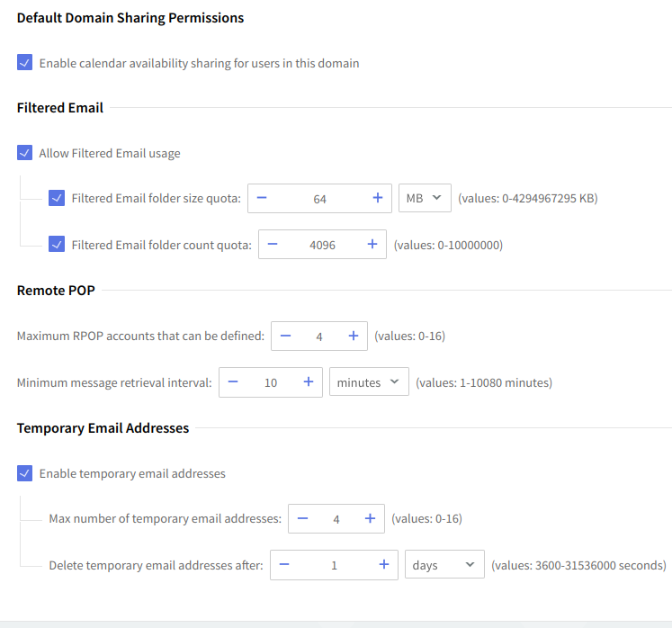Screen dimensions: 672x628
Task: Increase Filtered Email folder size quota
Action: 377,199
